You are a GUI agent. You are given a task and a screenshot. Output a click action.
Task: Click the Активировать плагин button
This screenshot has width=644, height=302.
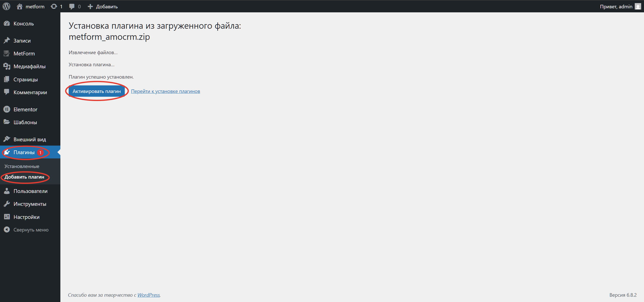(97, 91)
